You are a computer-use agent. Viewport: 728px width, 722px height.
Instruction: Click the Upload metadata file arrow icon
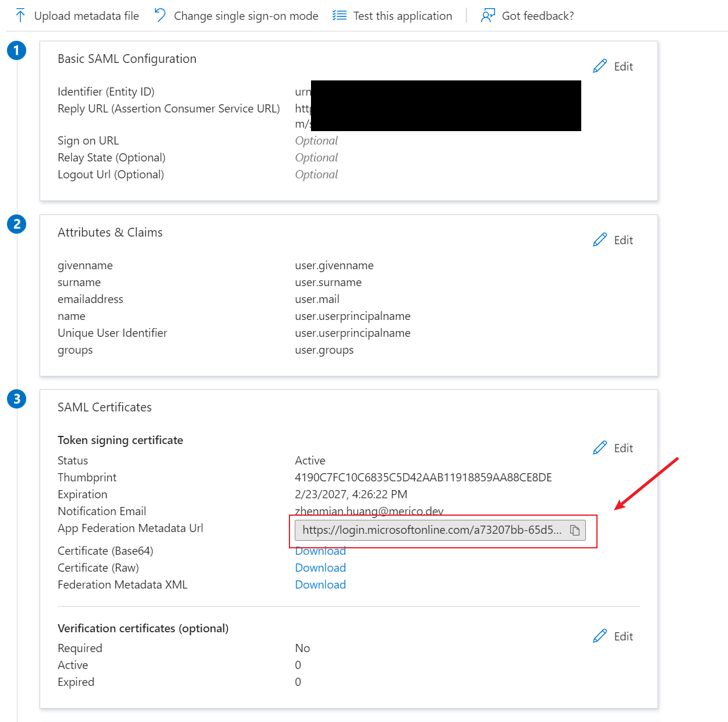[x=20, y=16]
